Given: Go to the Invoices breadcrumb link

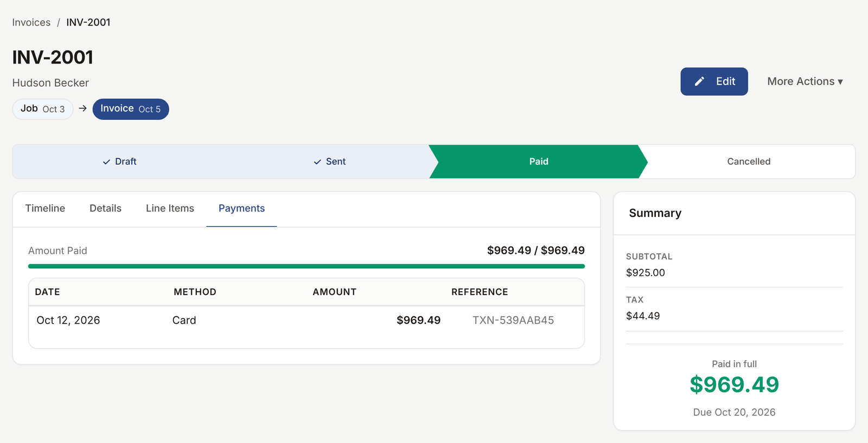Looking at the screenshot, I should (31, 22).
